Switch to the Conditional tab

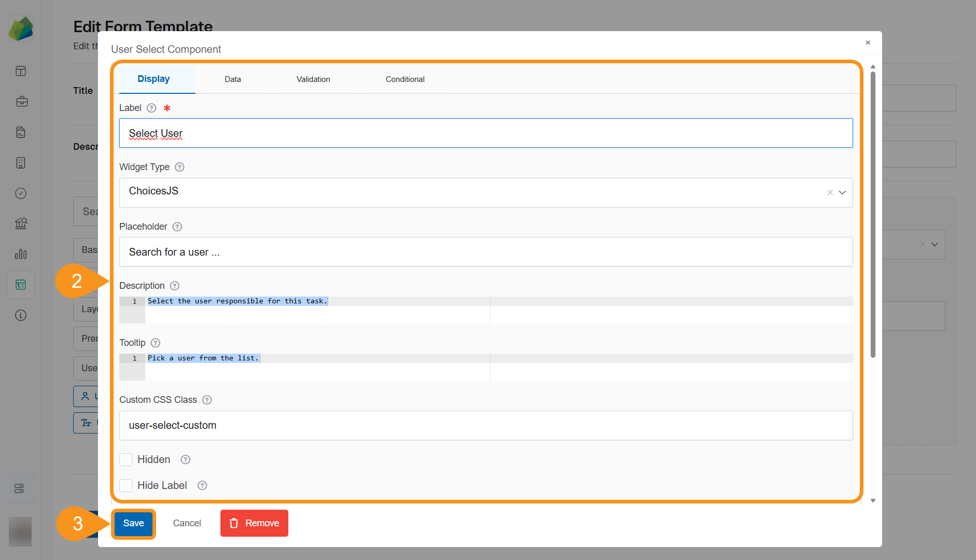tap(405, 79)
